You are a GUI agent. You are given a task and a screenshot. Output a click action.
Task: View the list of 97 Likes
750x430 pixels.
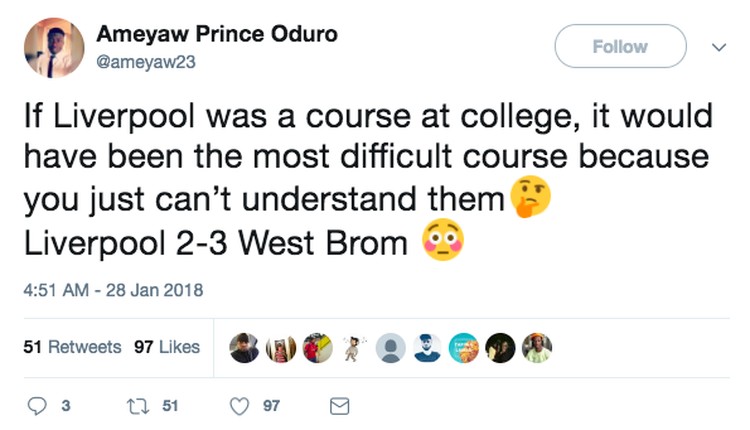166,347
